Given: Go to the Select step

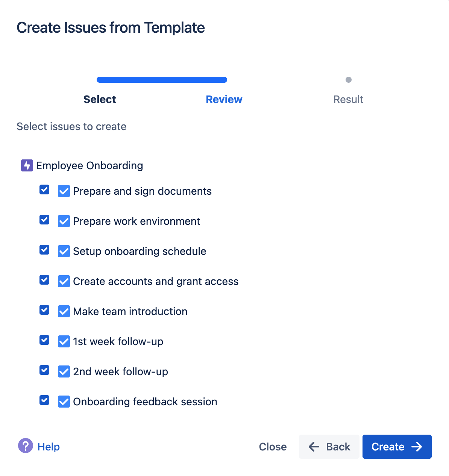Looking at the screenshot, I should tap(100, 99).
